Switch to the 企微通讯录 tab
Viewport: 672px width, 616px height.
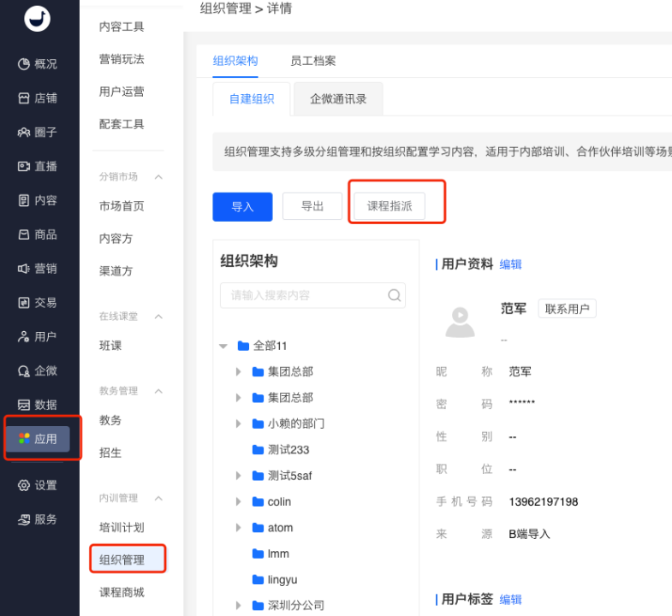[x=338, y=98]
